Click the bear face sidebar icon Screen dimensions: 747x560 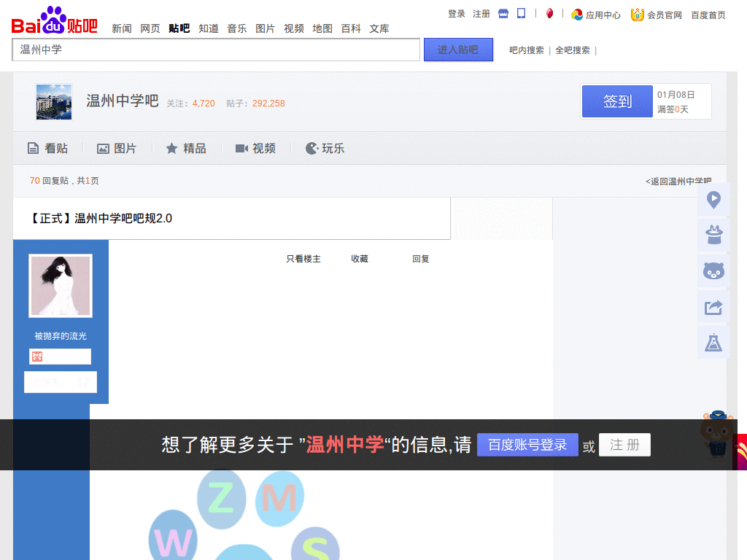[713, 271]
